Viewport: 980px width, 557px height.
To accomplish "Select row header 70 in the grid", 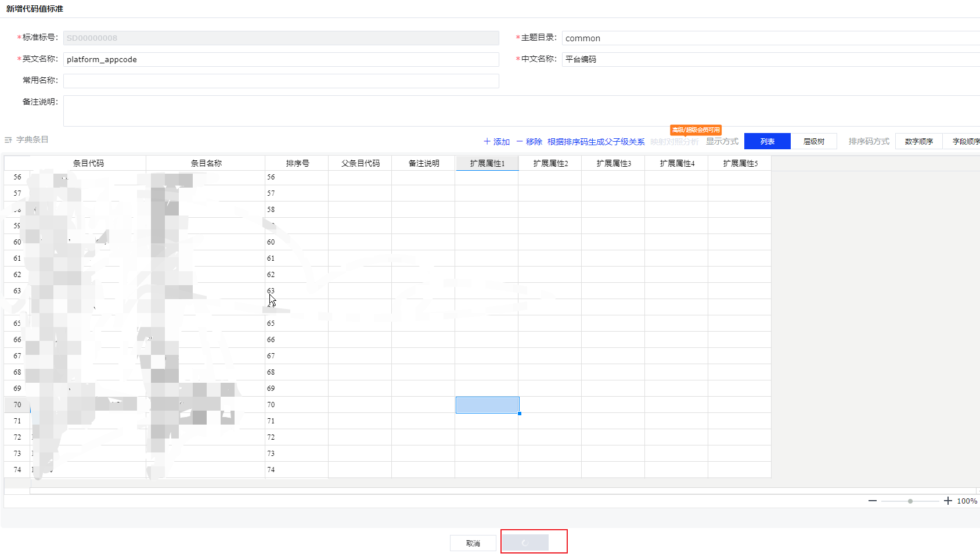I will point(17,405).
